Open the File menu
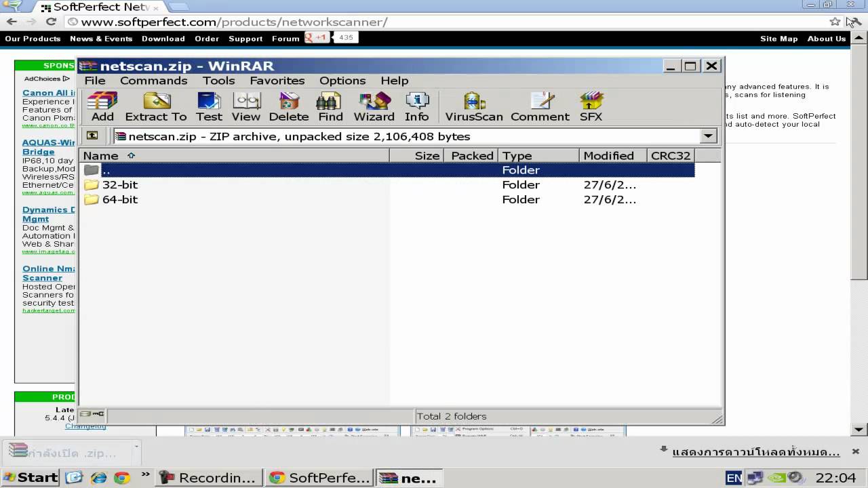Image resolution: width=868 pixels, height=488 pixels. pyautogui.click(x=95, y=81)
